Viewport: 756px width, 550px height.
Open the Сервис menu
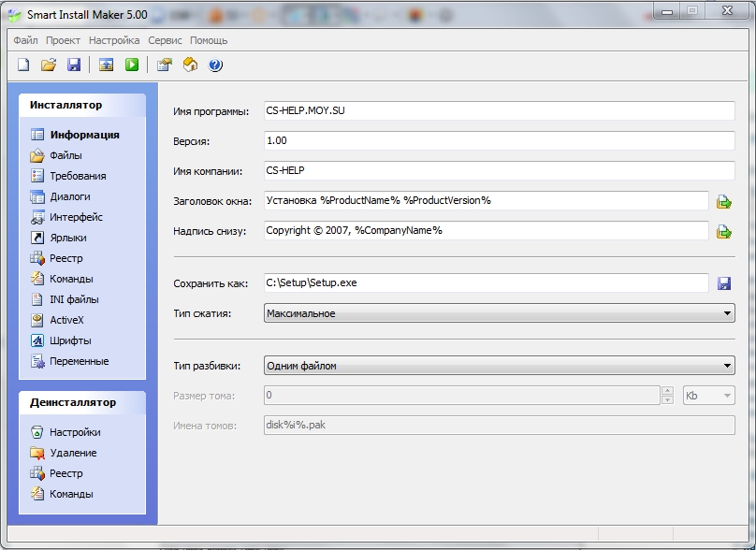(165, 40)
